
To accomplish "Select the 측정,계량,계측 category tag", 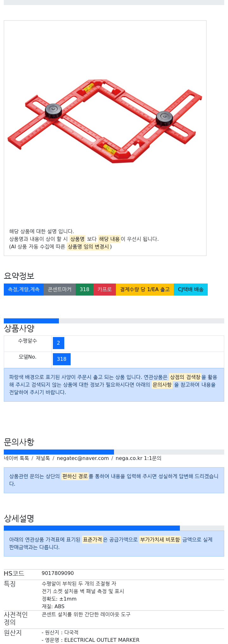I will (24, 290).
